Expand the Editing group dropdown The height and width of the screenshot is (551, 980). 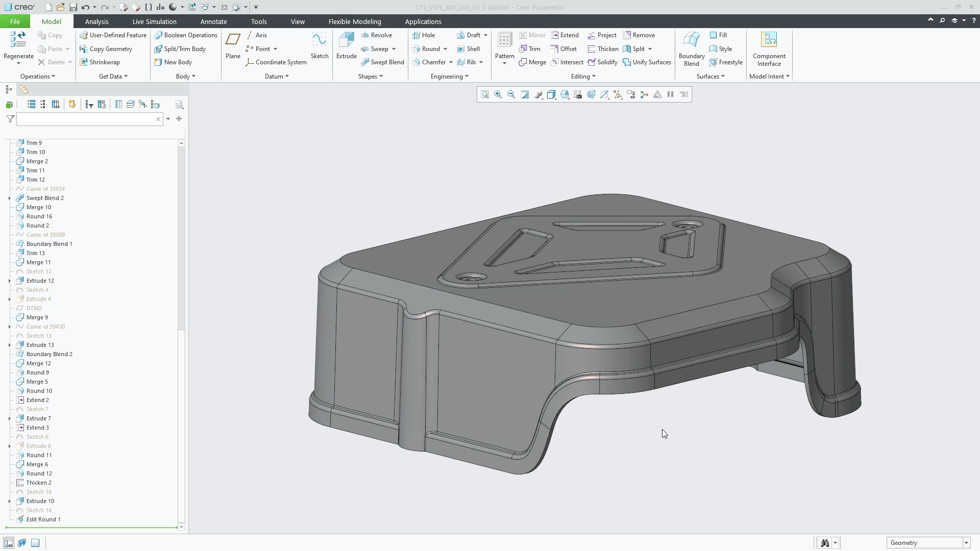583,77
